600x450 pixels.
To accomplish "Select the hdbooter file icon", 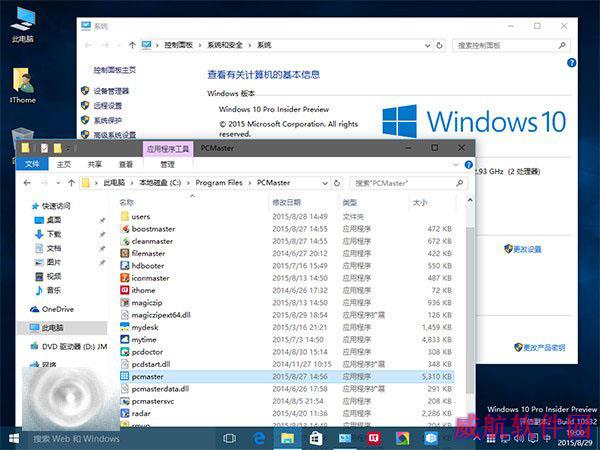I will (x=125, y=266).
